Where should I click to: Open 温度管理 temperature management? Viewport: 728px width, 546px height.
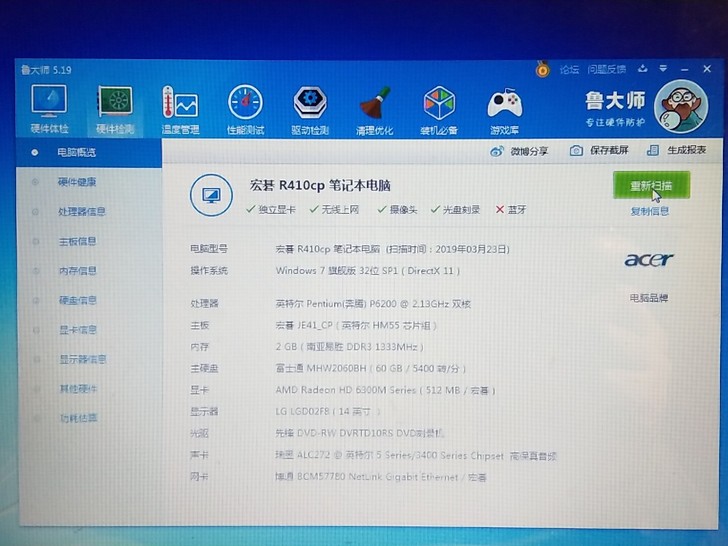click(x=180, y=110)
